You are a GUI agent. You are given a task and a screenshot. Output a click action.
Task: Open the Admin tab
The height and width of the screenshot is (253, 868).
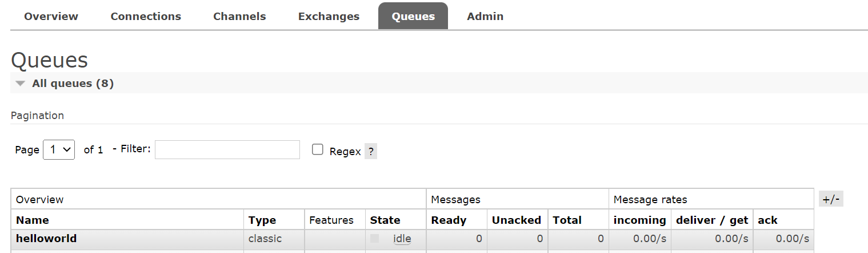tap(485, 16)
